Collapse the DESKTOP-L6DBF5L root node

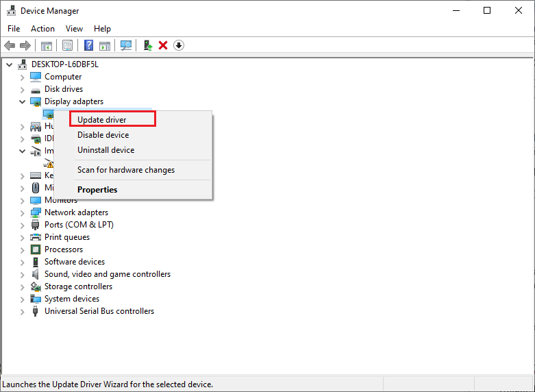[x=10, y=64]
